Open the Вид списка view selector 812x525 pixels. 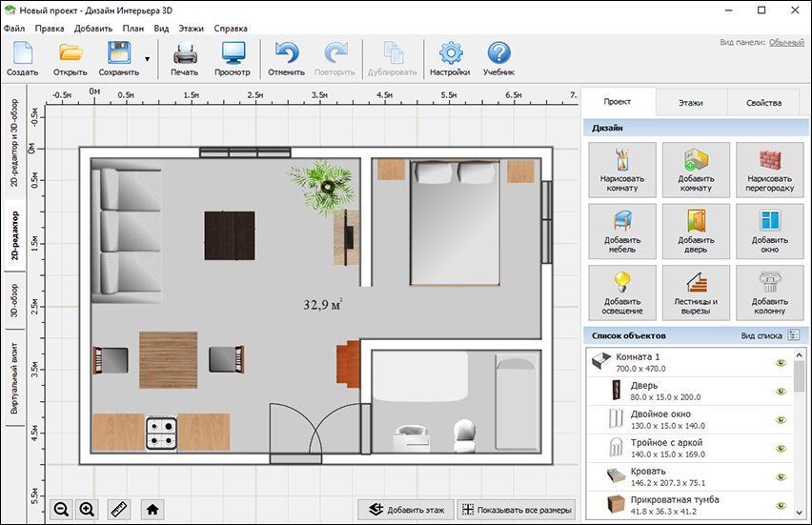click(x=793, y=335)
